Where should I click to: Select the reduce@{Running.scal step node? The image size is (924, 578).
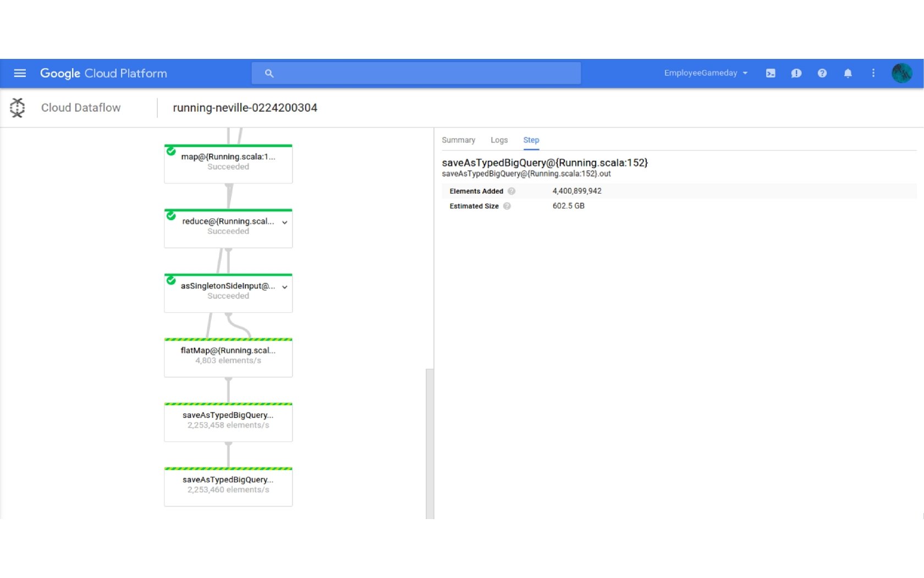228,228
